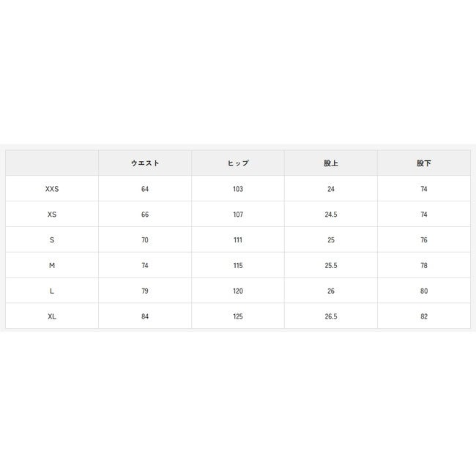Click the L hip value 120
Image resolution: width=476 pixels, height=476 pixels.
(x=238, y=291)
